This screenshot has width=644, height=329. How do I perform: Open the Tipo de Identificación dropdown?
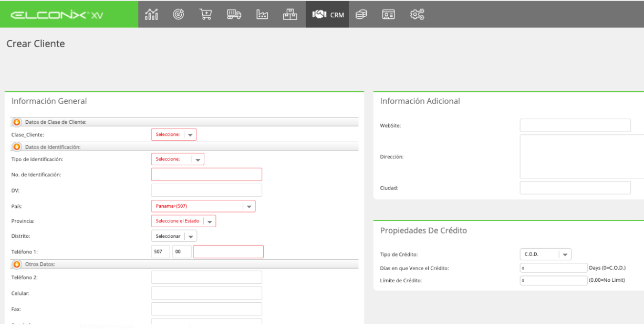(x=178, y=159)
